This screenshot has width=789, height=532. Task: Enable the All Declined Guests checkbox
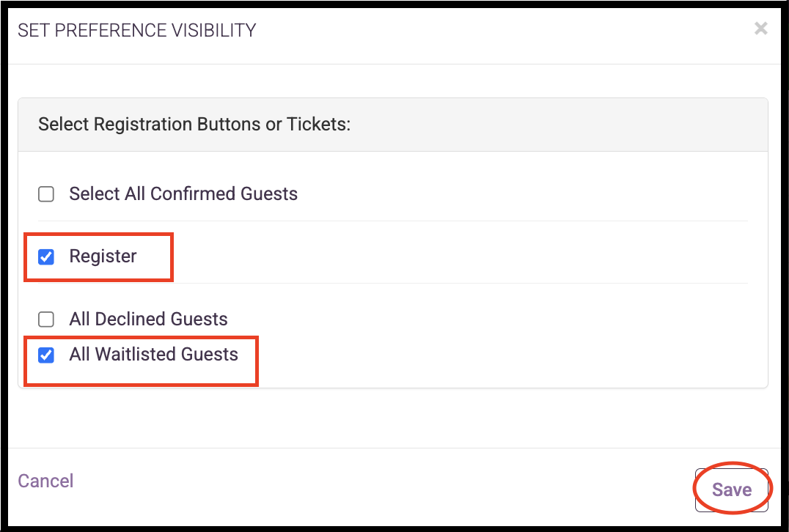pos(46,319)
